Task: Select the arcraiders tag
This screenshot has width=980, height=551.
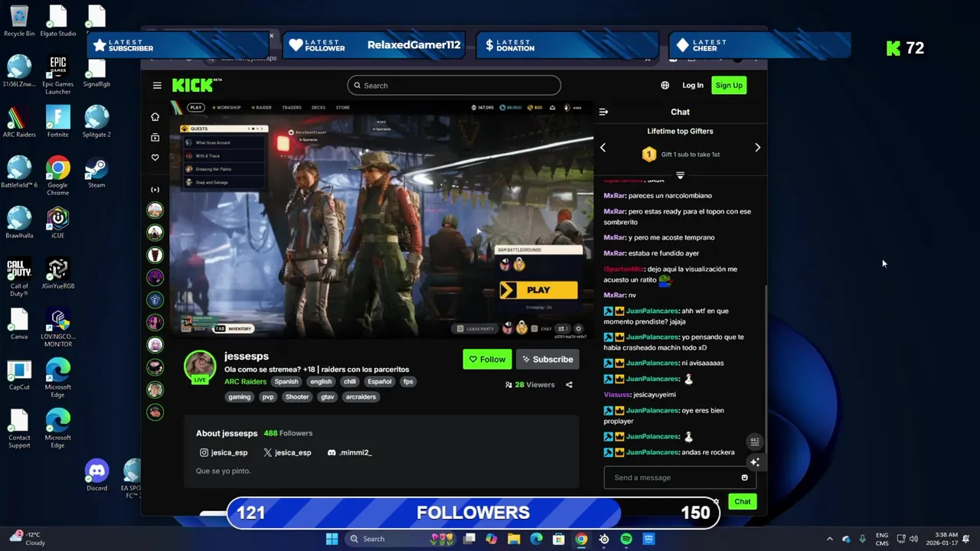Action: [x=361, y=397]
